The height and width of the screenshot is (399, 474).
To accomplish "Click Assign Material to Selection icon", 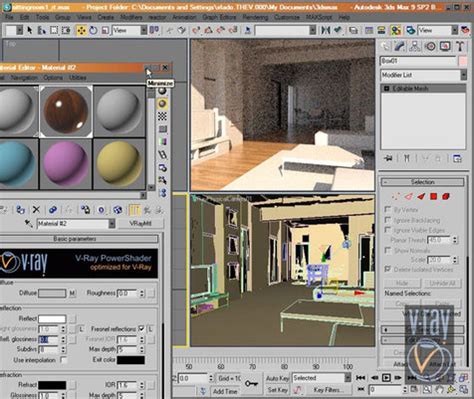I will [21, 210].
